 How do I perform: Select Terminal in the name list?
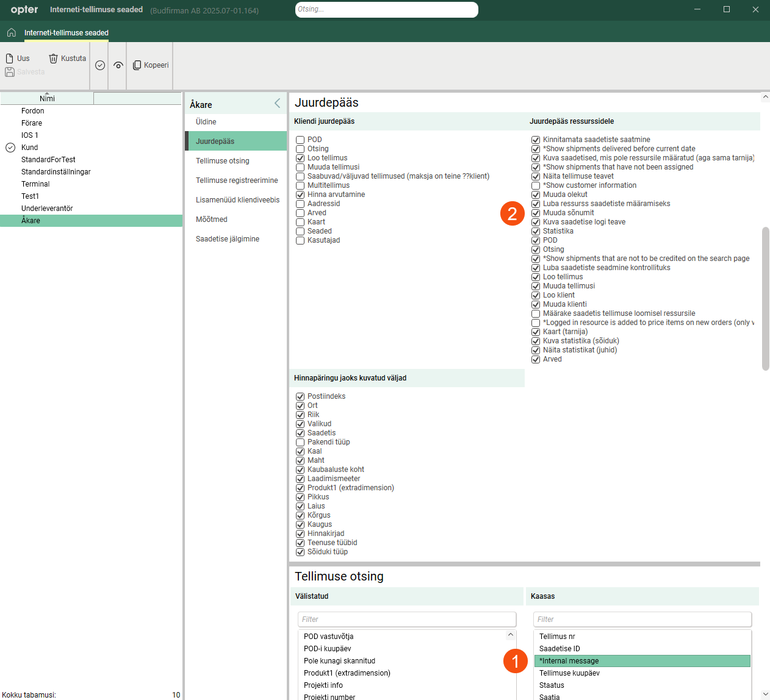(35, 184)
